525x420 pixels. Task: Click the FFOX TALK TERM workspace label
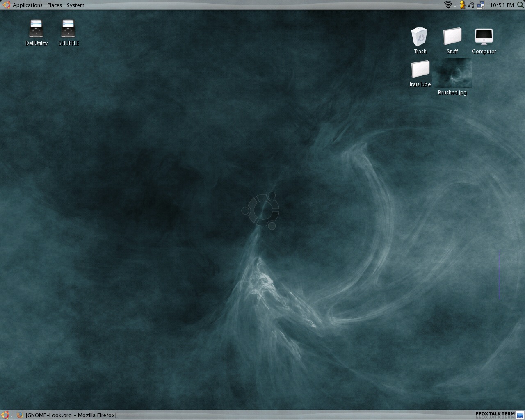pyautogui.click(x=495, y=415)
